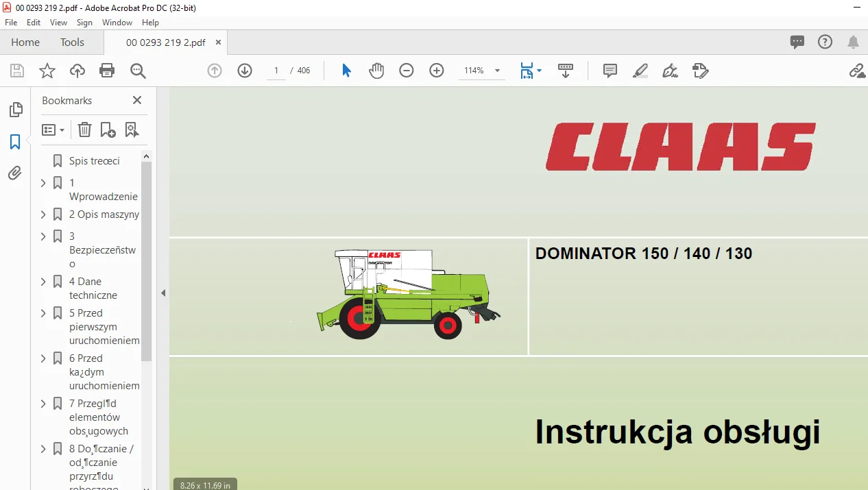The width and height of the screenshot is (868, 490).
Task: Click the combine harvester image
Action: coord(408,294)
